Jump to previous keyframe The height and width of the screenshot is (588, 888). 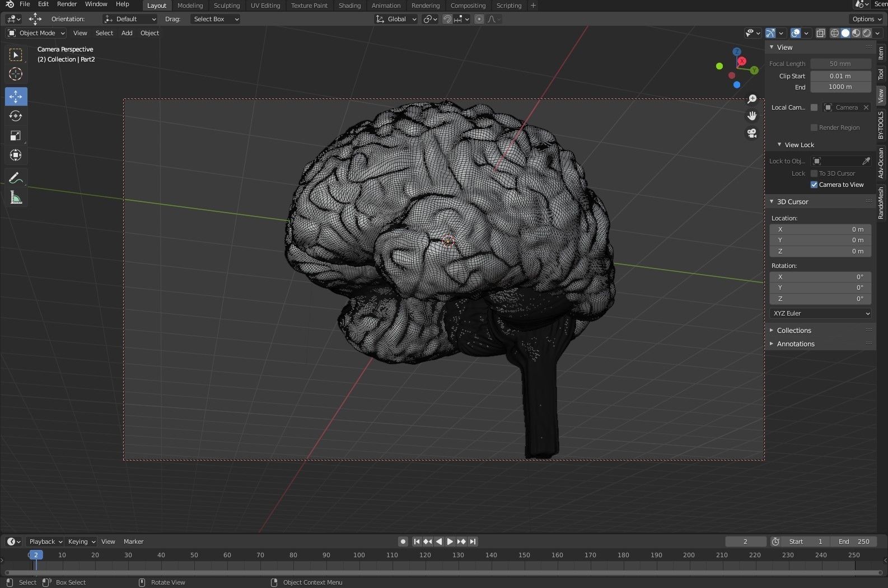(428, 542)
